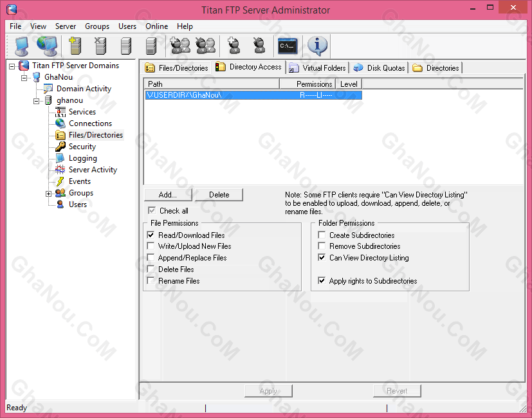
Task: Open the Users menu
Action: click(127, 26)
